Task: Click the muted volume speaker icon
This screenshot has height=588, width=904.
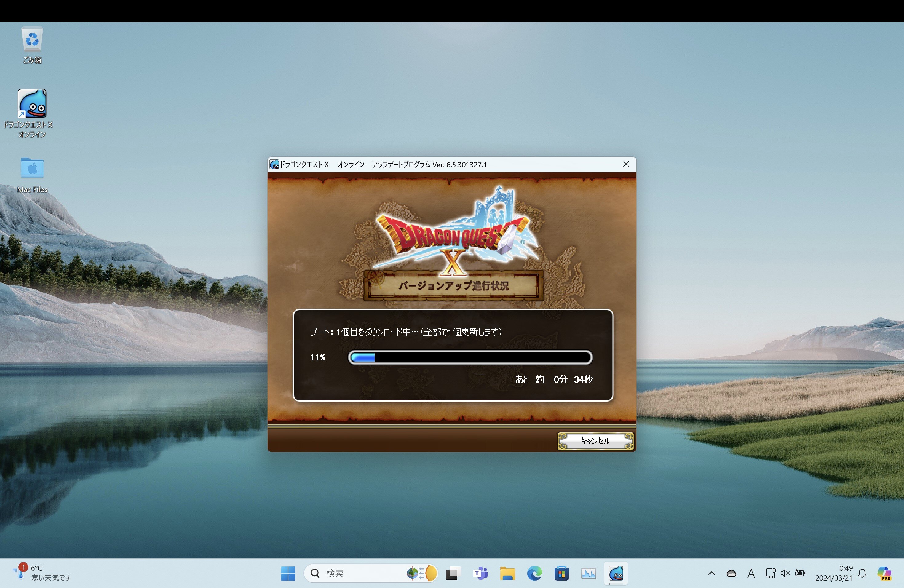Action: 785,573
